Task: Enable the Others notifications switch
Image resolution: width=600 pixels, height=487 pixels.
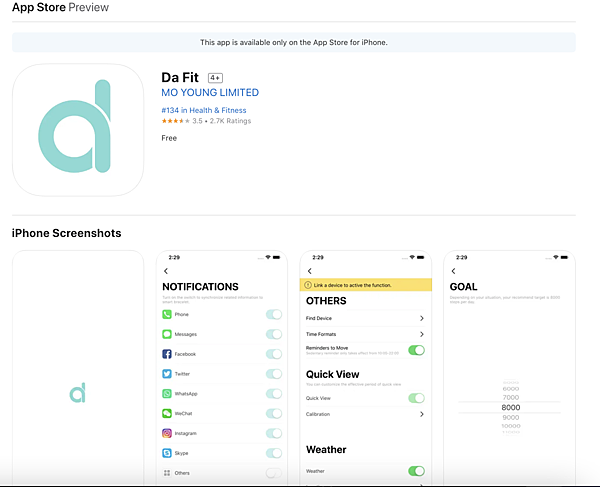Action: pos(273,472)
